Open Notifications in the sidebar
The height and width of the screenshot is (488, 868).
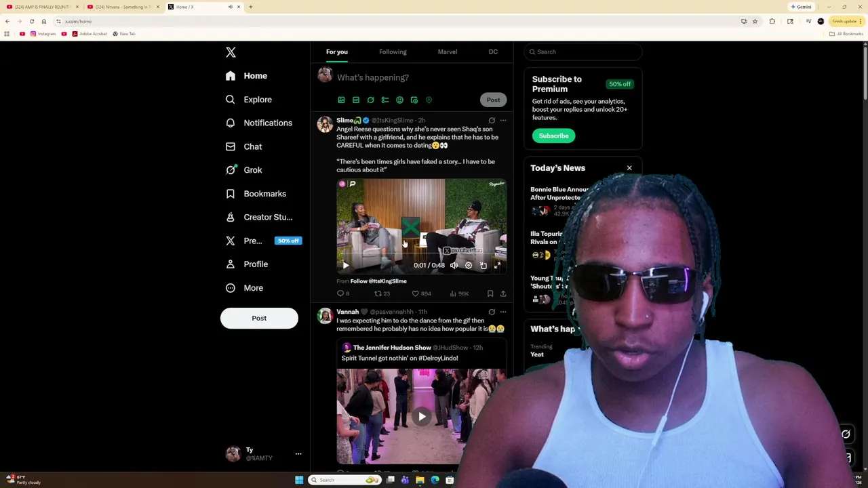(x=259, y=123)
